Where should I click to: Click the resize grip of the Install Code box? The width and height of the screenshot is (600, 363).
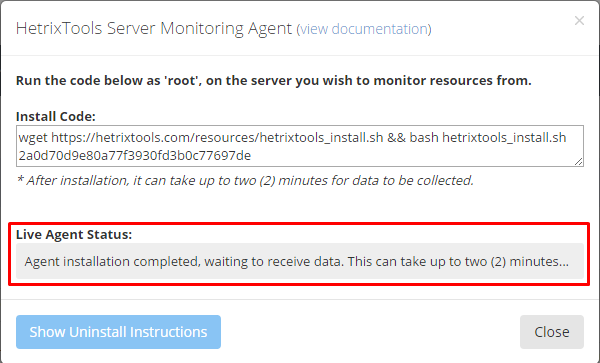(x=579, y=162)
